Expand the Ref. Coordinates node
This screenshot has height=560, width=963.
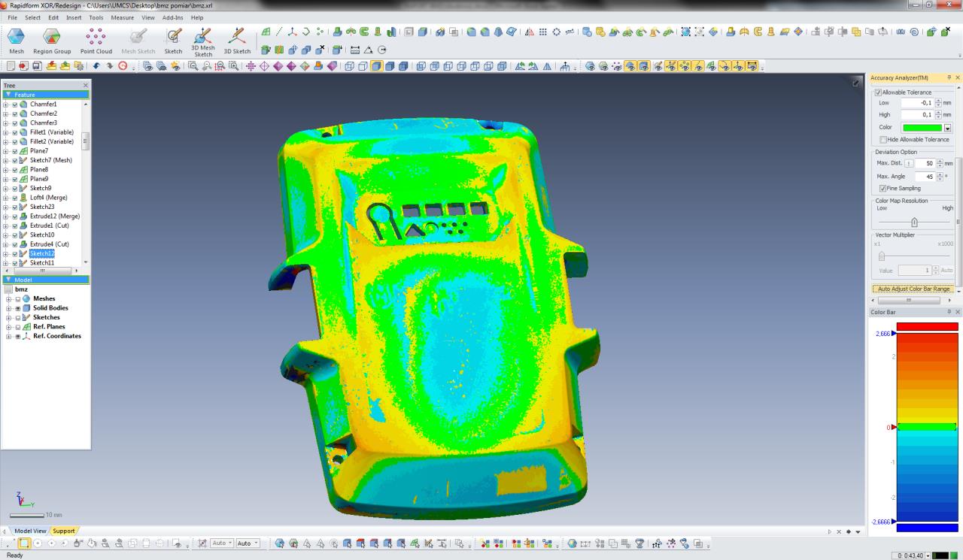[8, 336]
